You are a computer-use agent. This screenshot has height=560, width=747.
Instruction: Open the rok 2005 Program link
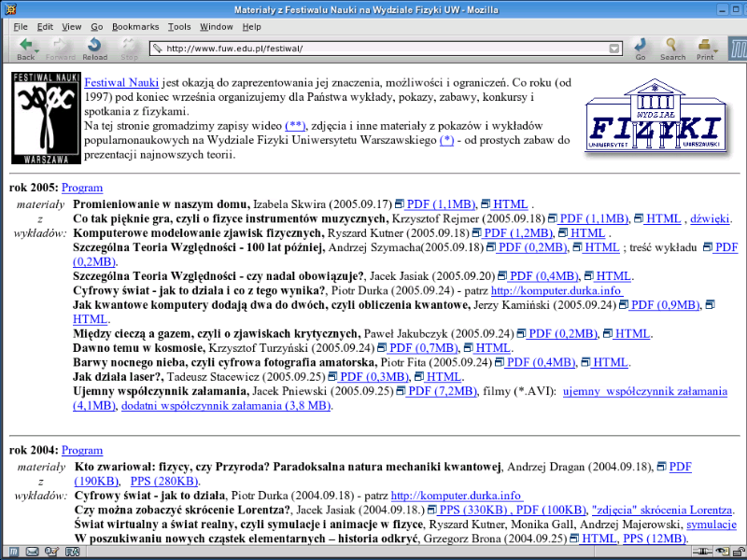pos(82,188)
